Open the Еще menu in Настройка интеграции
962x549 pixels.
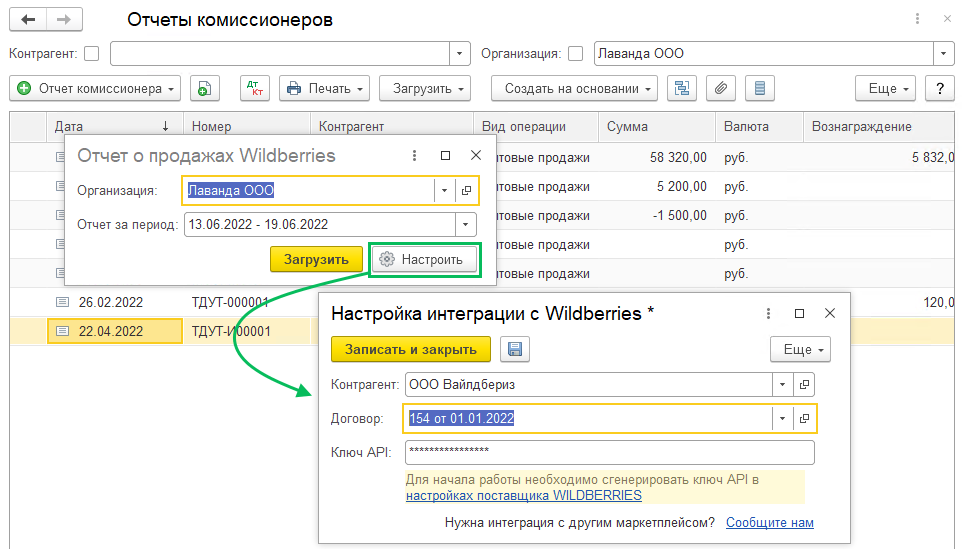801,350
